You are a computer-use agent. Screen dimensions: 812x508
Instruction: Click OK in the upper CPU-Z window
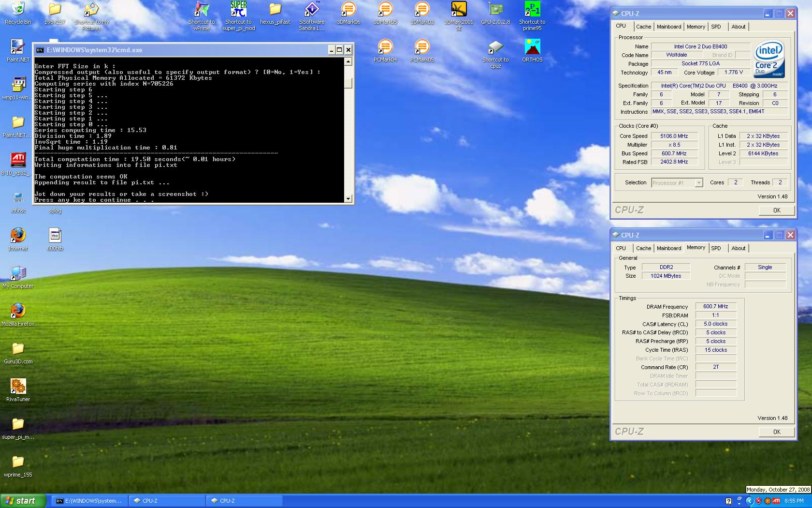point(776,210)
